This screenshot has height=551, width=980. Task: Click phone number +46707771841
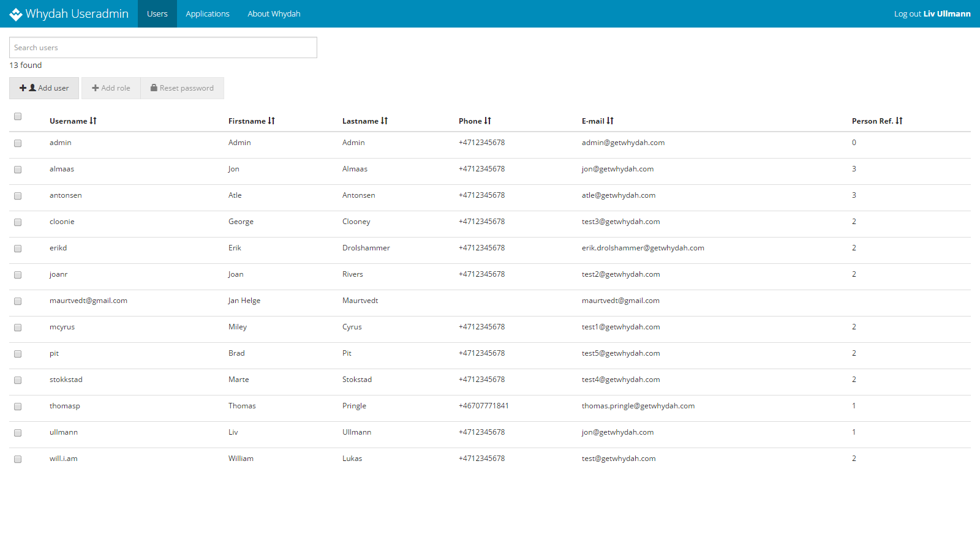[x=484, y=406]
